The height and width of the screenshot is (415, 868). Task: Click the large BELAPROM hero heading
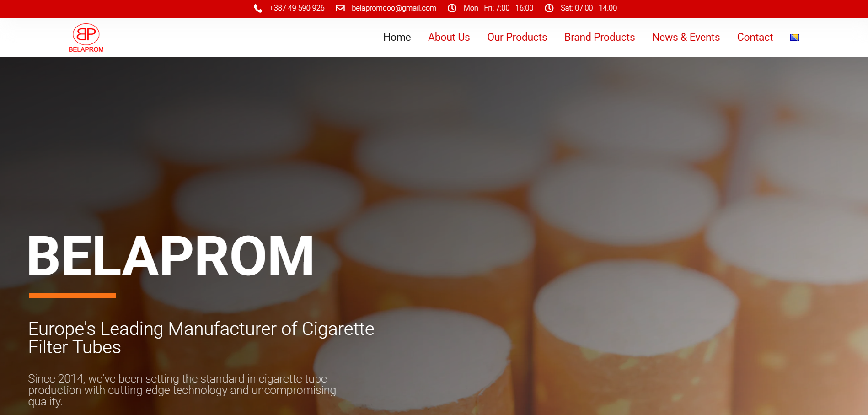tap(171, 255)
